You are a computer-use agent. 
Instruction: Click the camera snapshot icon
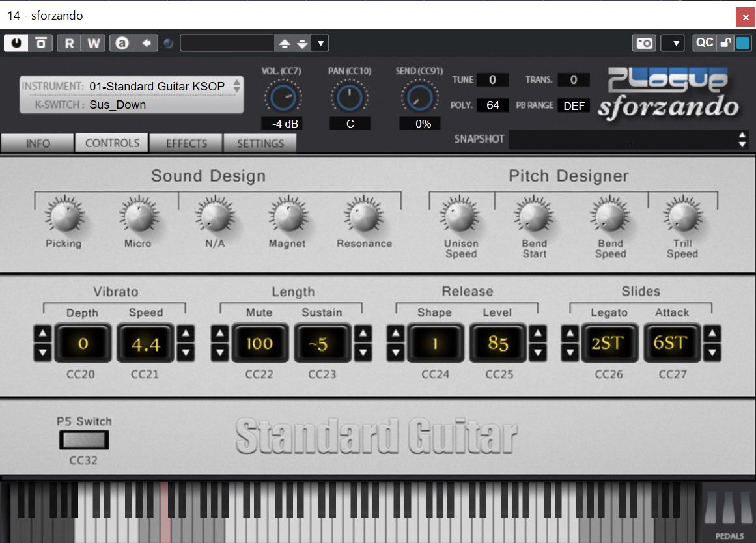644,43
